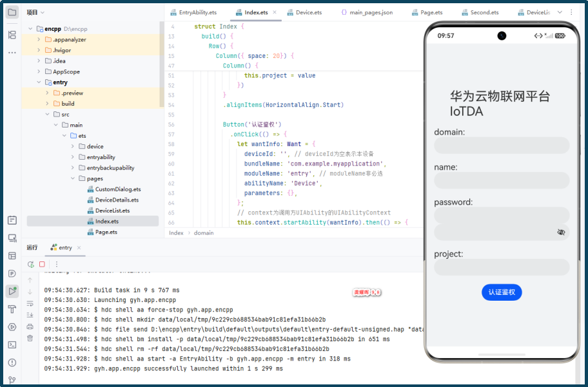
Task: Open the Project tool window folder icon
Action: [x=12, y=12]
